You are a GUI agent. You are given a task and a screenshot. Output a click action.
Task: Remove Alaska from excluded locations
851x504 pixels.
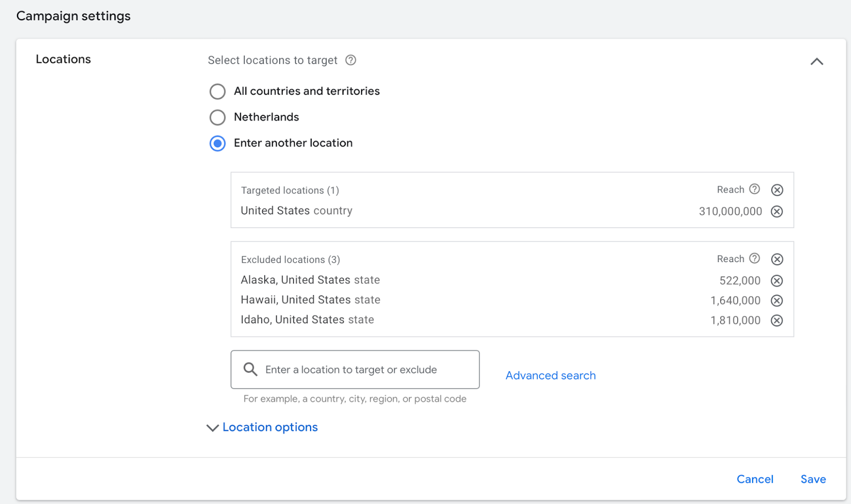point(777,281)
